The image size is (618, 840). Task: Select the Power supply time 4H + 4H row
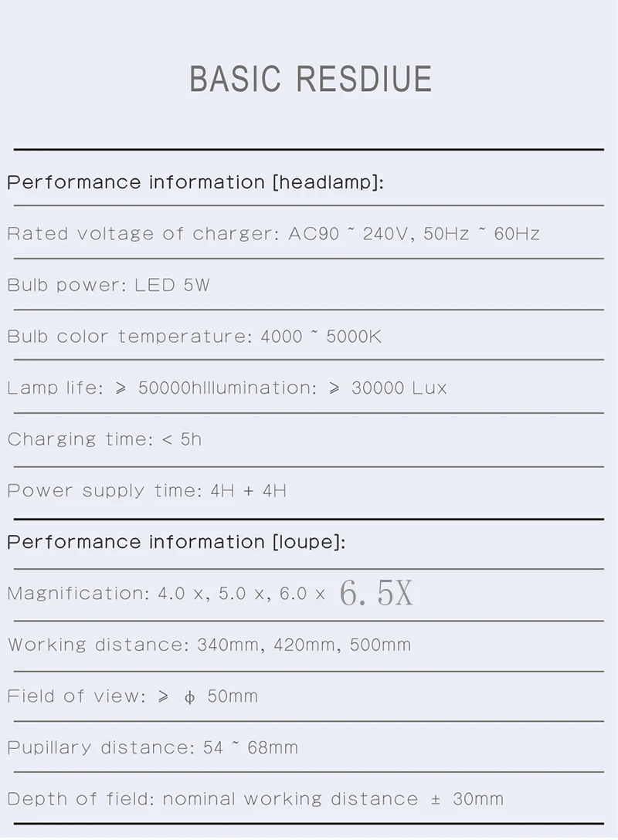pyautogui.click(x=147, y=491)
